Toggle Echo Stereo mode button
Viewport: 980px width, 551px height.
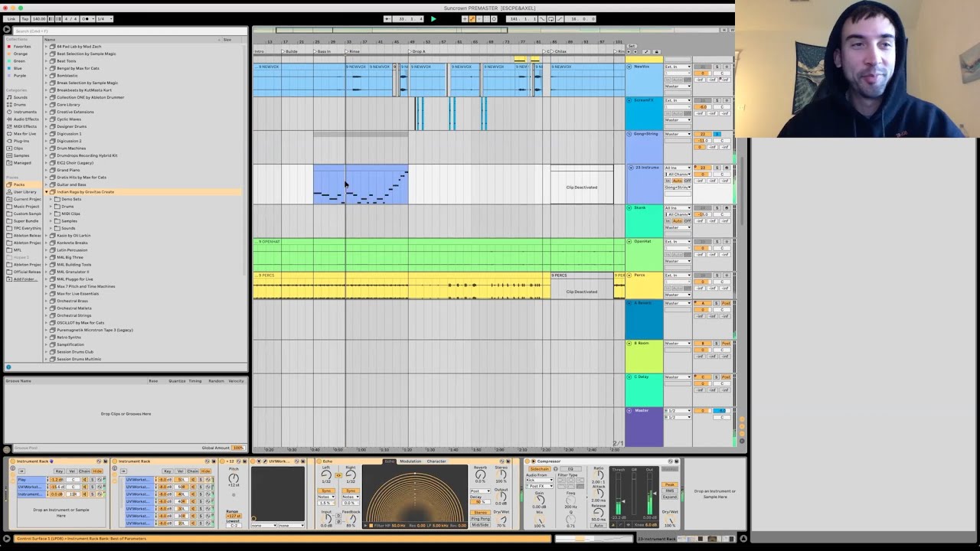click(480, 513)
